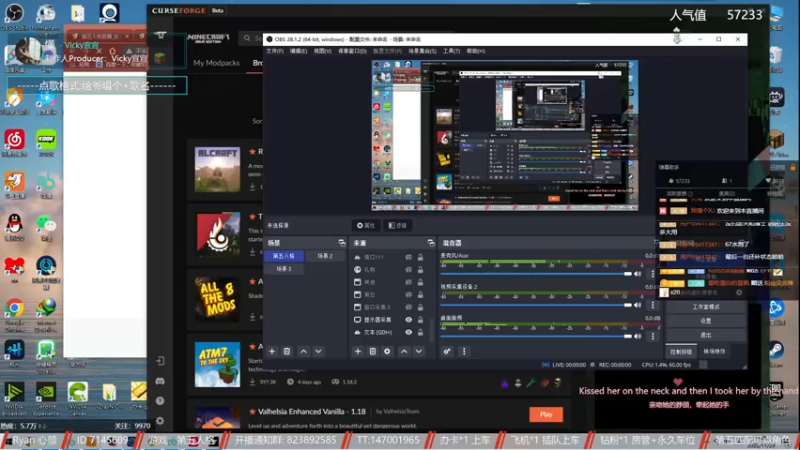Adjust 桌面音频 volume slider
The width and height of the screenshot is (800, 450).
(x=536, y=336)
